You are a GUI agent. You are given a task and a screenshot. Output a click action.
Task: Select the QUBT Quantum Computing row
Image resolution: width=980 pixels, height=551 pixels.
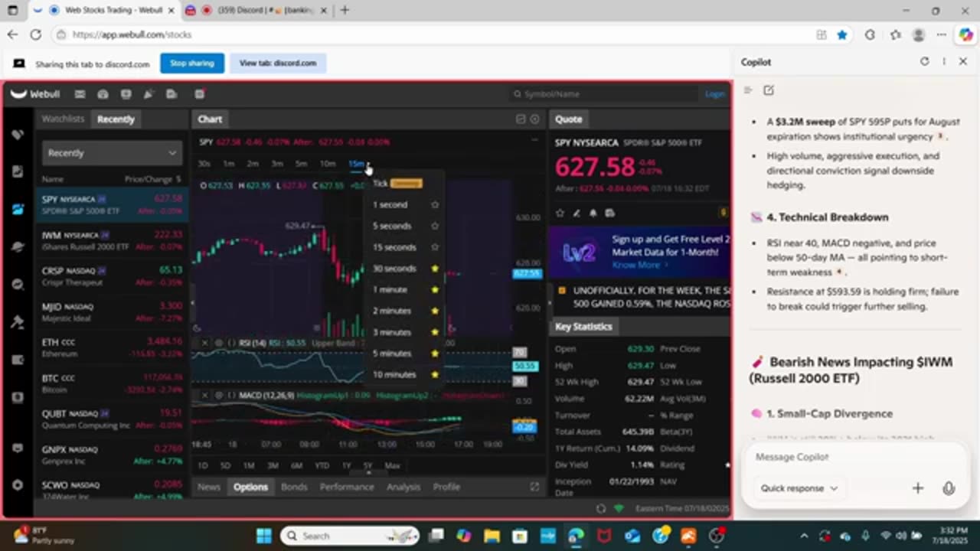(x=112, y=419)
